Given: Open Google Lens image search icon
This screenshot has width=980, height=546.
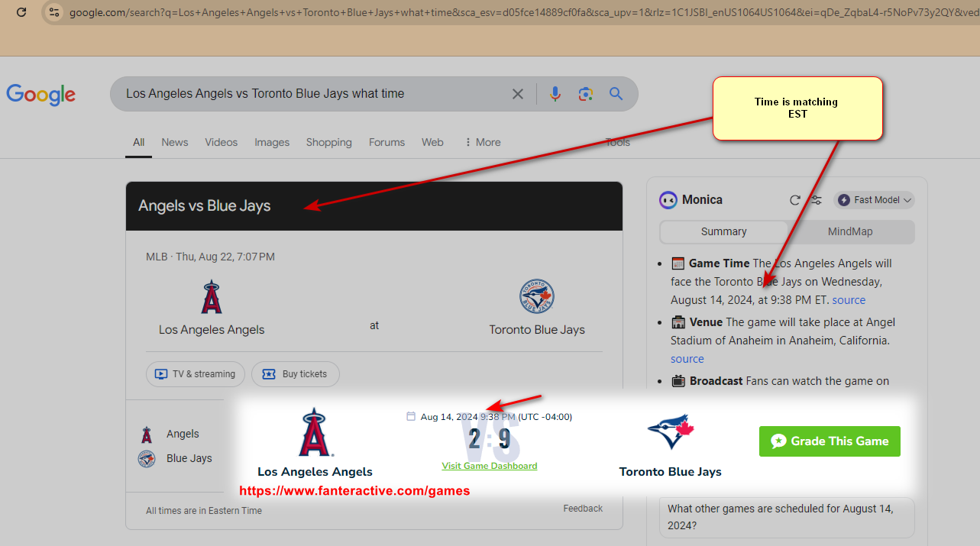Looking at the screenshot, I should pos(586,94).
